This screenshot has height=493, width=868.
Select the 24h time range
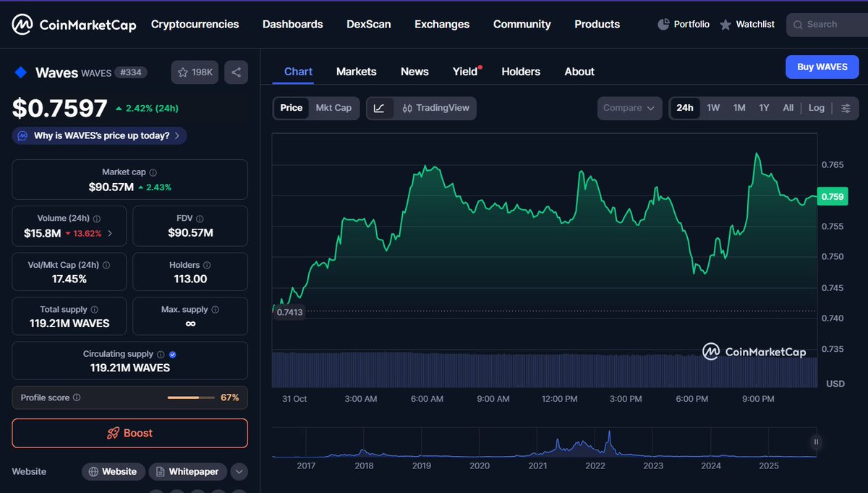(684, 108)
